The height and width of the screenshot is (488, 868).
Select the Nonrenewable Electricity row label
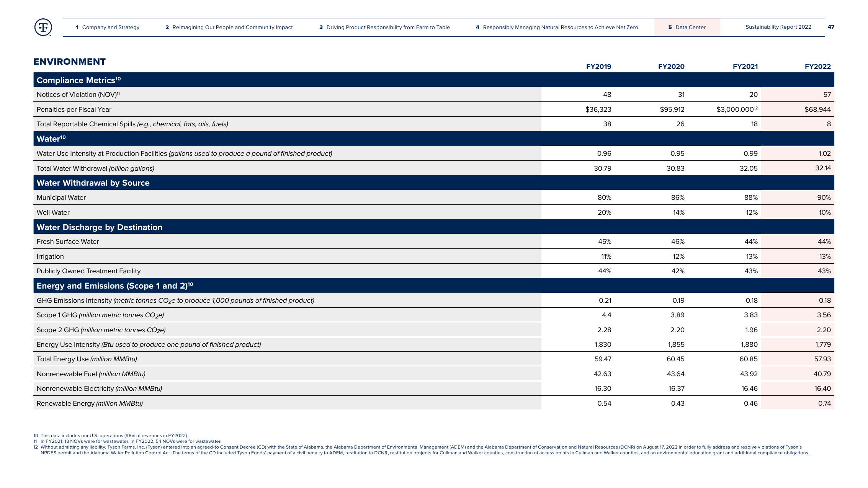[x=99, y=388]
